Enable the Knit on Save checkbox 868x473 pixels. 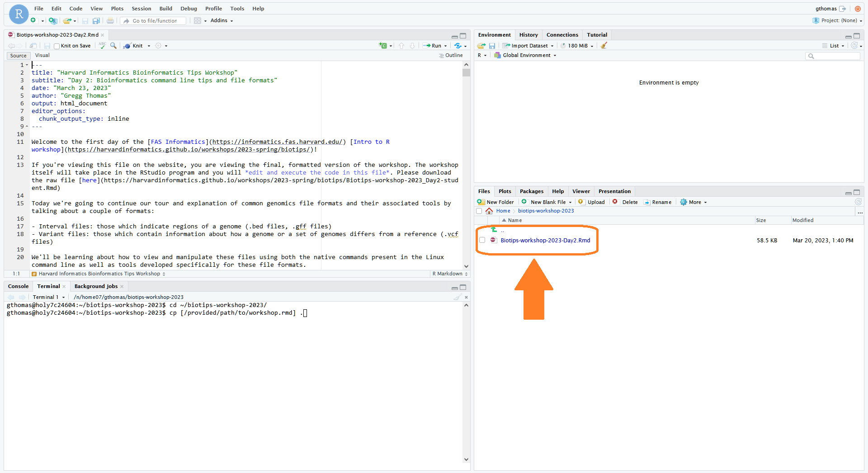click(57, 46)
